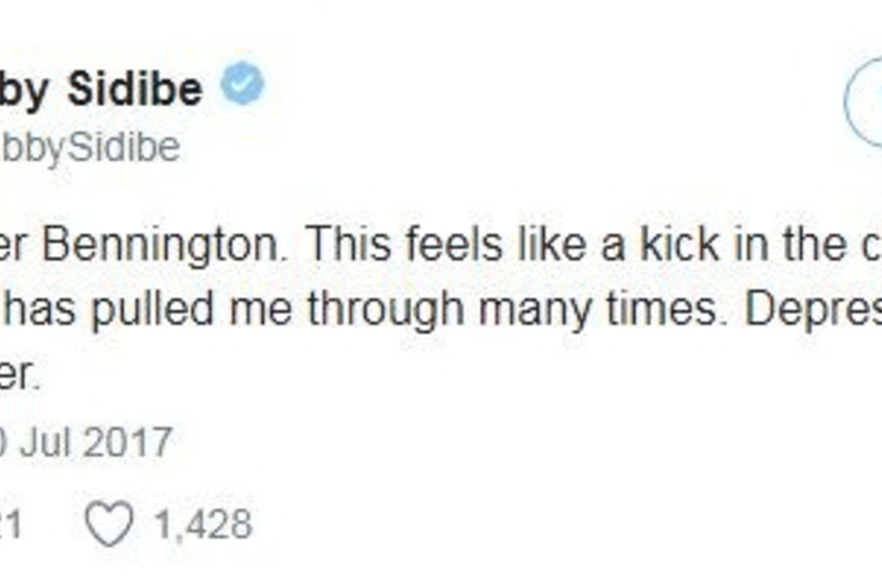Open the Jul 2017 tweet timestamp
Image resolution: width=882 pixels, height=588 pixels.
[x=88, y=442]
